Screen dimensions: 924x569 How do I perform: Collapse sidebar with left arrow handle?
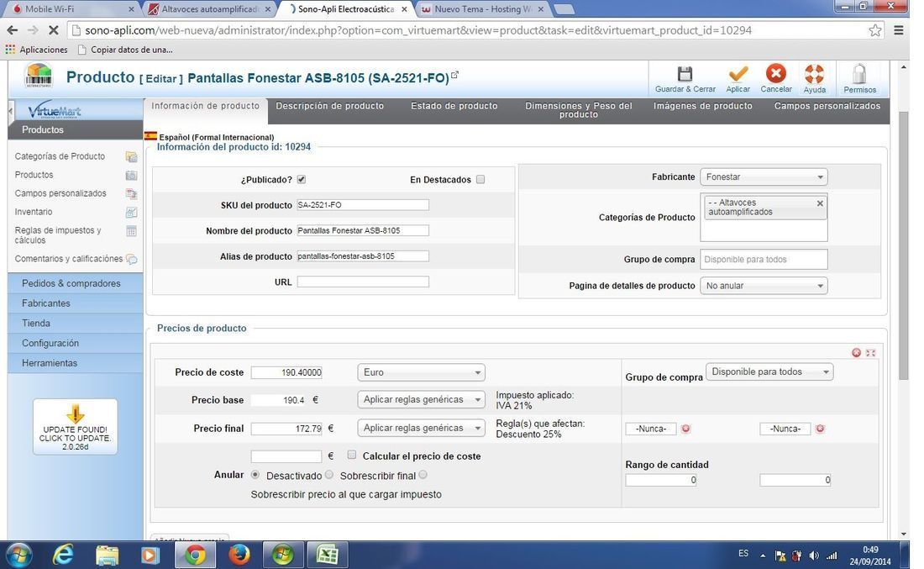tap(10, 111)
